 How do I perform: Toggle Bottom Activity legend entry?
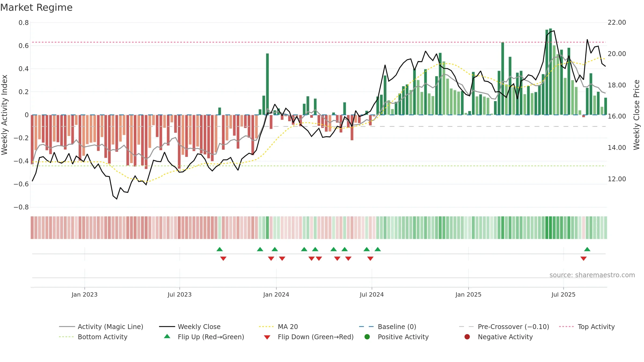point(93,337)
